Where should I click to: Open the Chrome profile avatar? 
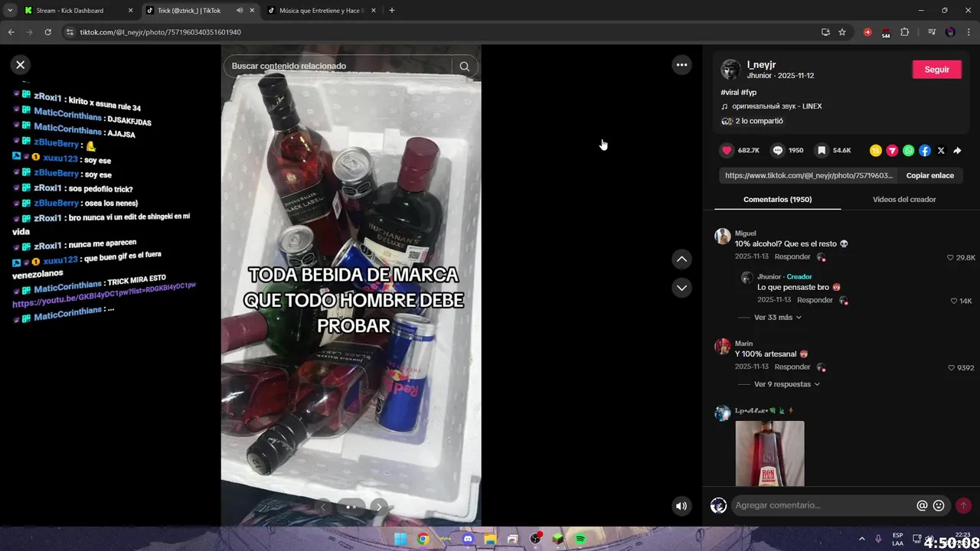pos(950,32)
